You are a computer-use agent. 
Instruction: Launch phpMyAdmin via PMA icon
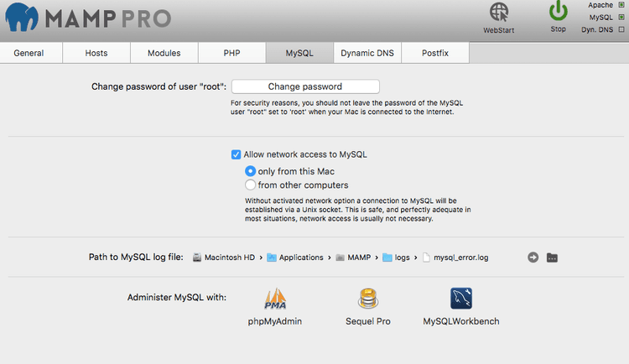275,299
